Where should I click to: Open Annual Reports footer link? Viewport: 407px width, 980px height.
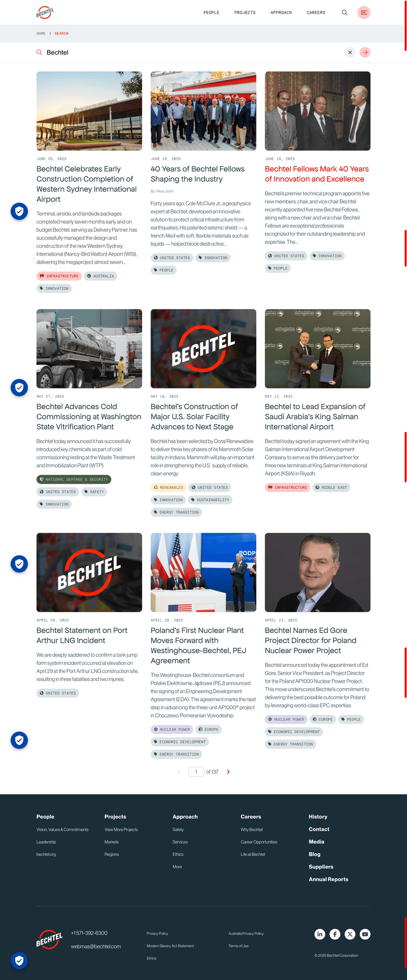tap(328, 879)
